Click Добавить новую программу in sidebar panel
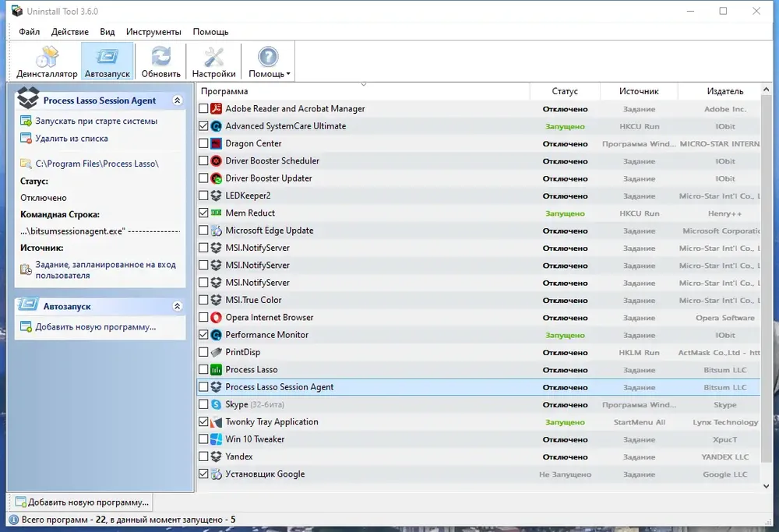 [x=95, y=327]
